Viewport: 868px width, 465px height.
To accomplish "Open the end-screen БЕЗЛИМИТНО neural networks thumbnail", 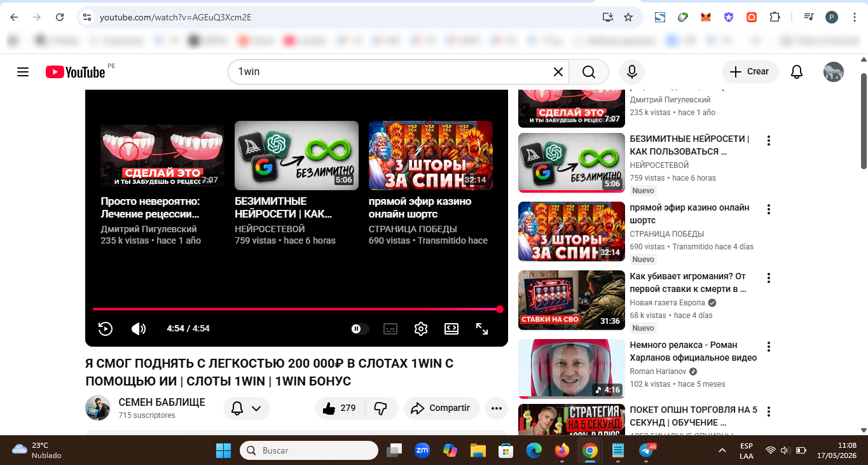I will tap(296, 155).
